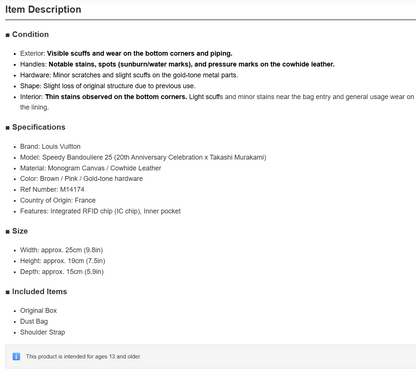Select the Specifications section heading

tap(39, 127)
